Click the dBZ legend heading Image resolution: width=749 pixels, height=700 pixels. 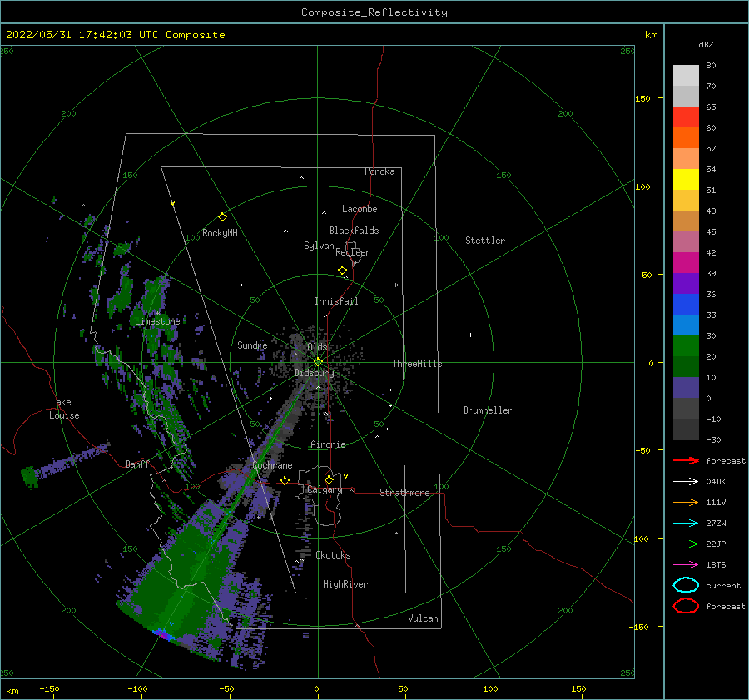(706, 45)
